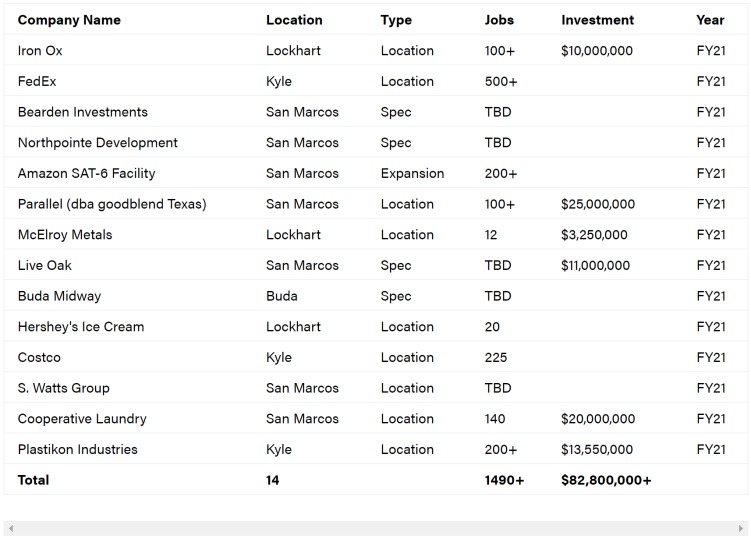Select the 'Location' column header

pos(294,20)
